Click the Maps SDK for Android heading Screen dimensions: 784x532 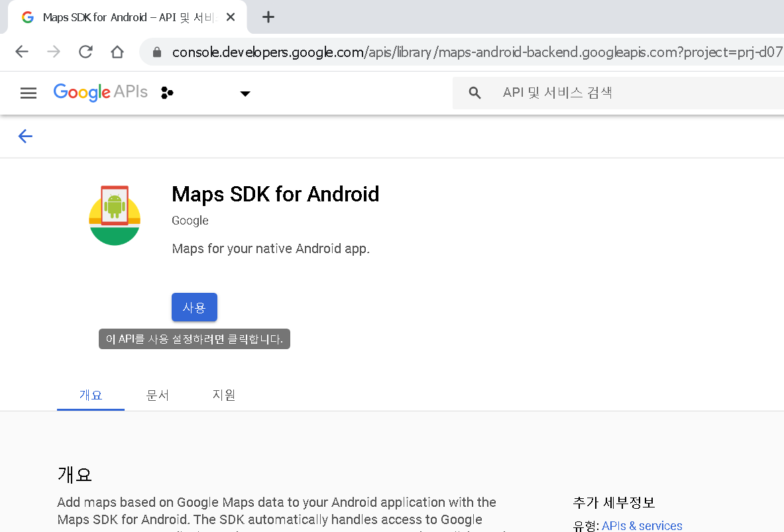276,194
